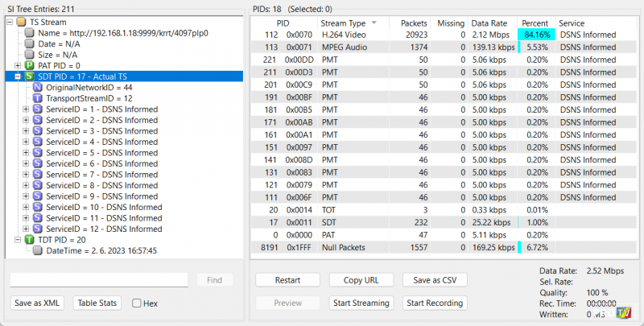The image size is (644, 326).
Task: Expand ServiceID = 5 tree node
Action: click(26, 153)
